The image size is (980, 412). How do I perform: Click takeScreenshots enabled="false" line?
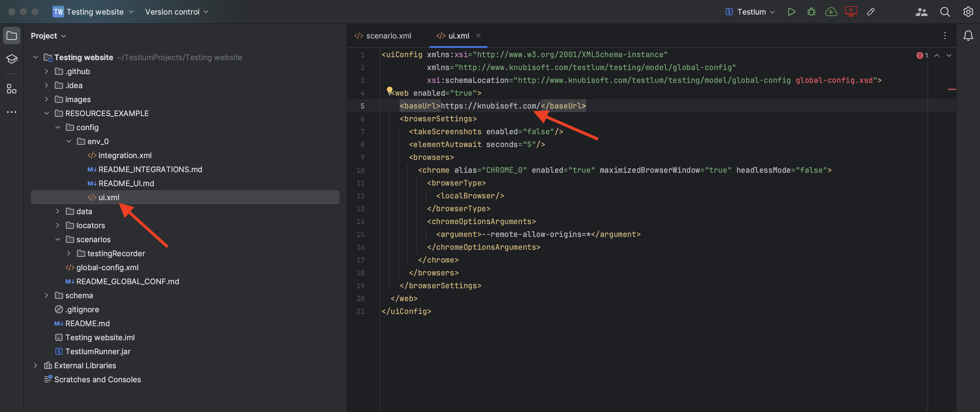tap(486, 132)
